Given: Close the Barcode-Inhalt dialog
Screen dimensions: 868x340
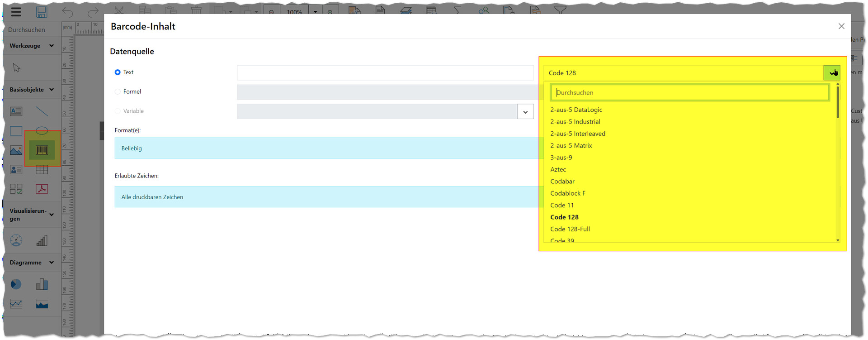Looking at the screenshot, I should coord(841,26).
